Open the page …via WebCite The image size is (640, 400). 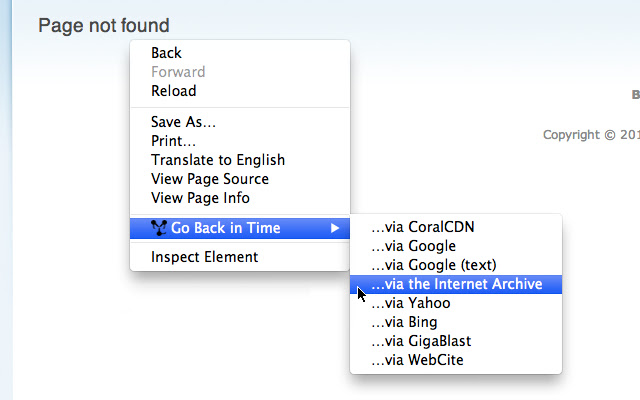click(x=417, y=360)
